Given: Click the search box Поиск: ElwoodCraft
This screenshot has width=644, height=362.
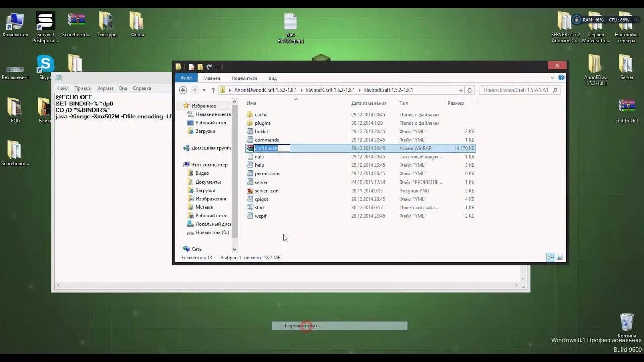Looking at the screenshot, I should [520, 90].
